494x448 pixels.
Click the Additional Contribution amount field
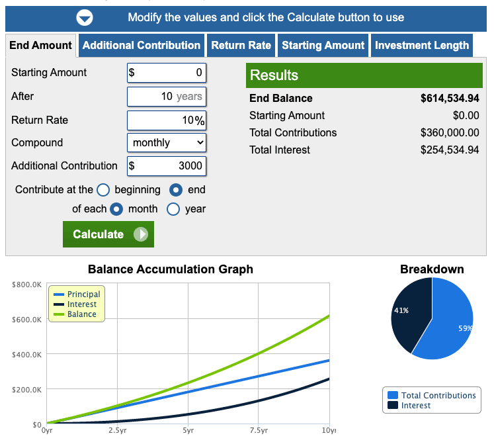(167, 166)
